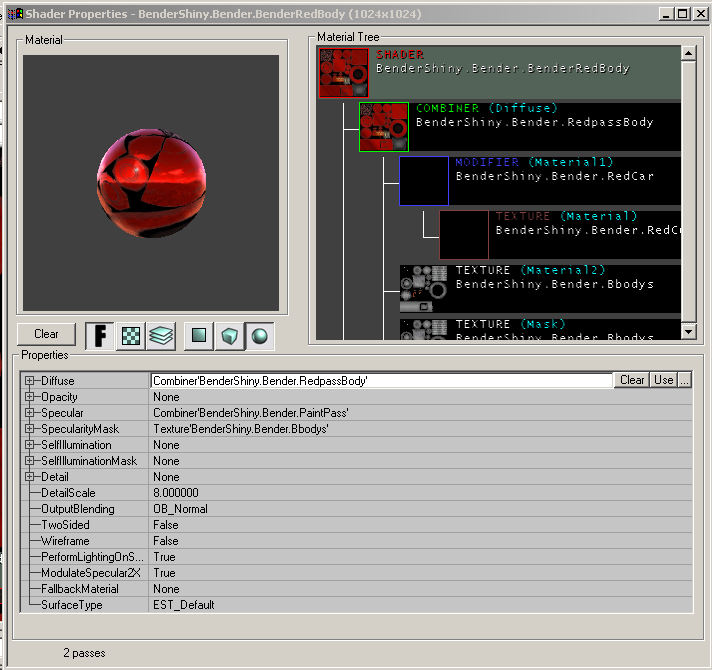Image resolution: width=712 pixels, height=670 pixels.
Task: Click the SurfaceType value EST_Default
Action: [183, 605]
